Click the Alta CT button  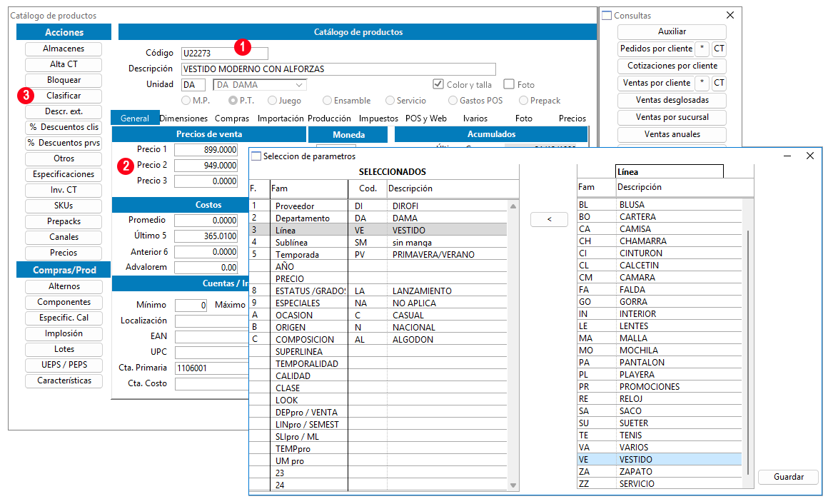tap(64, 64)
